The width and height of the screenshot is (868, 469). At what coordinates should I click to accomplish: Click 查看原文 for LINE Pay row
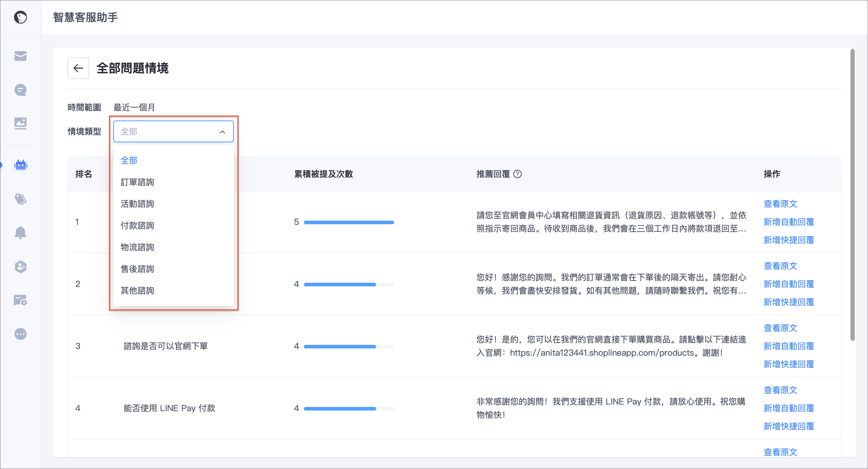coord(780,390)
